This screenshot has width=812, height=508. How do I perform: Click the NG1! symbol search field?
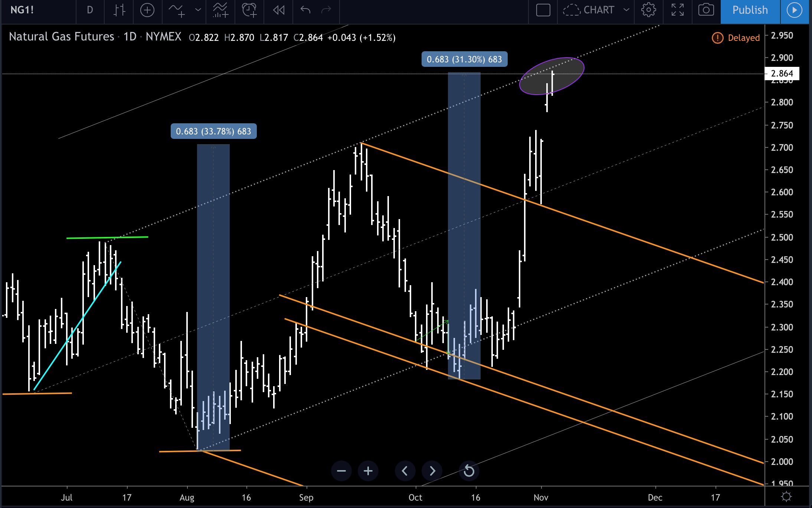pyautogui.click(x=22, y=10)
